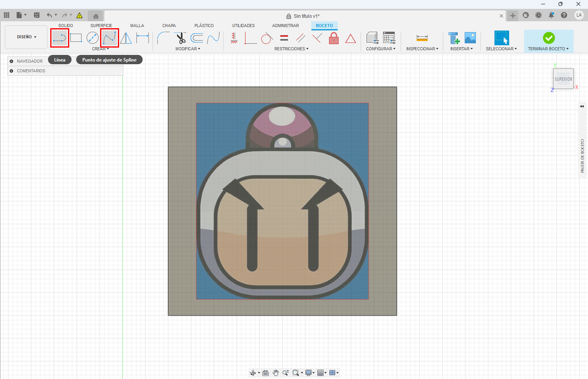Apply the Parallel constraint
588x379 pixels.
click(x=301, y=38)
